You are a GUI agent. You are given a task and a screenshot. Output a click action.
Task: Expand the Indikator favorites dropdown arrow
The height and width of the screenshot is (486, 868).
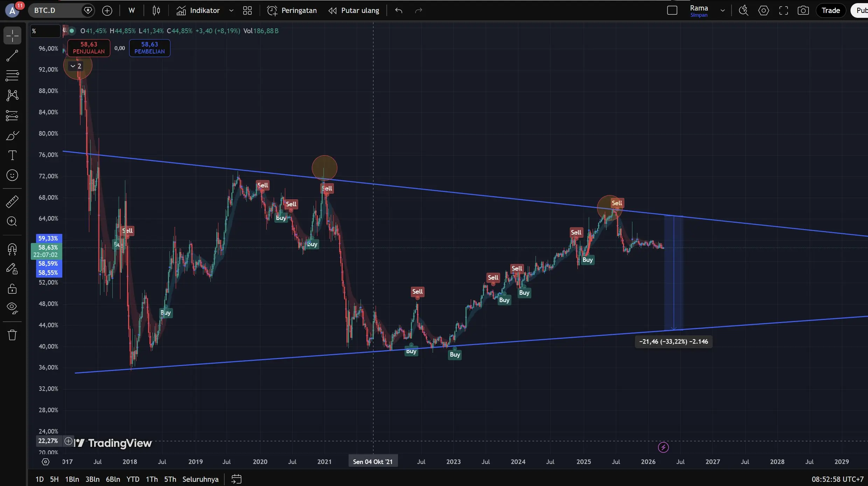231,10
